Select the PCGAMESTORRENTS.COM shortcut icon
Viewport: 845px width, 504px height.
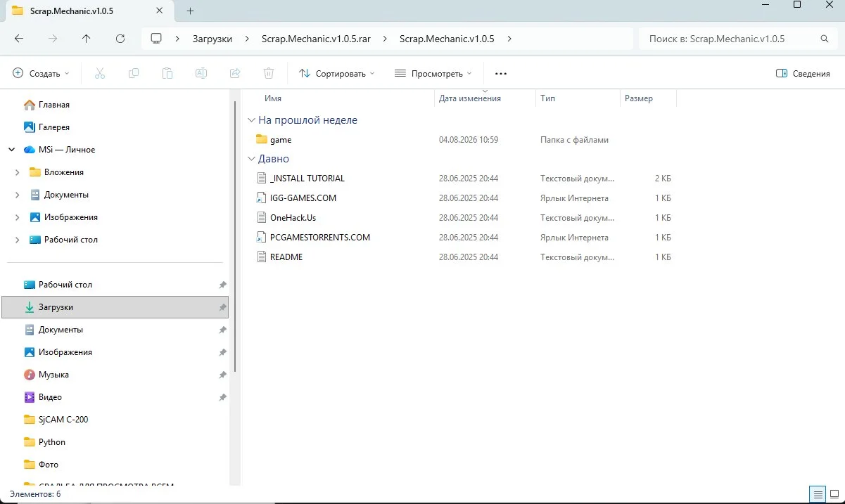[x=262, y=238]
